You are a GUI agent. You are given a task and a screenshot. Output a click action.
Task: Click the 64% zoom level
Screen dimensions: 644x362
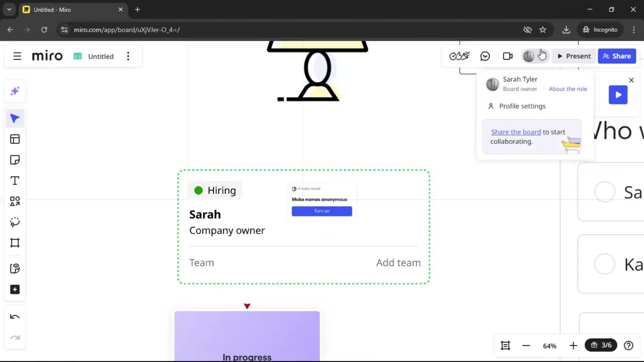click(549, 346)
